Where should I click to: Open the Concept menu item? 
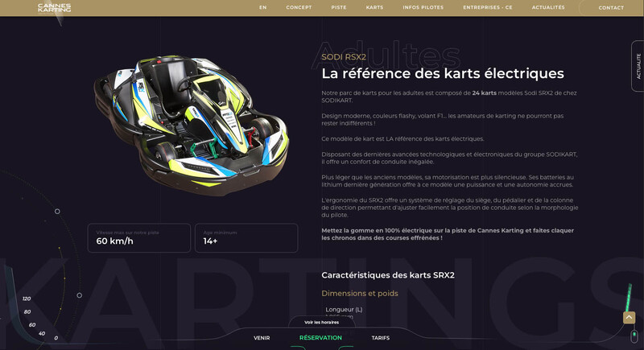coord(299,7)
